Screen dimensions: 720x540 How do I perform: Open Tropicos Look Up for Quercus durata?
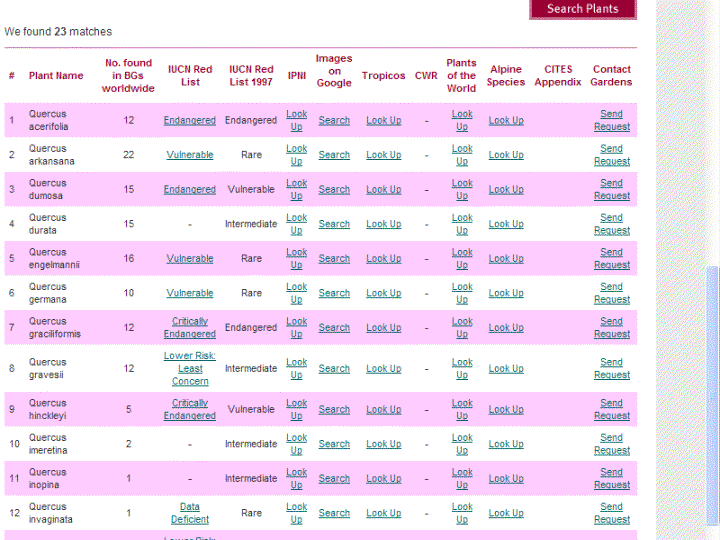tap(383, 224)
